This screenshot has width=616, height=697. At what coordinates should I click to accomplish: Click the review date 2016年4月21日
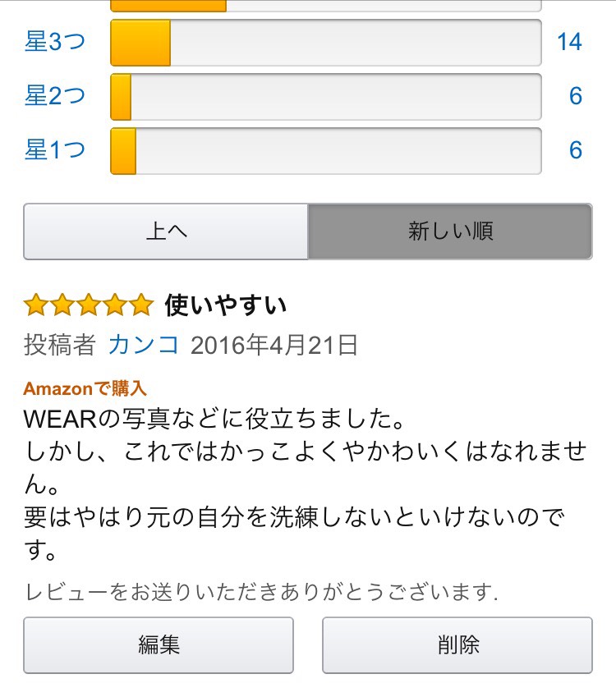(x=274, y=345)
